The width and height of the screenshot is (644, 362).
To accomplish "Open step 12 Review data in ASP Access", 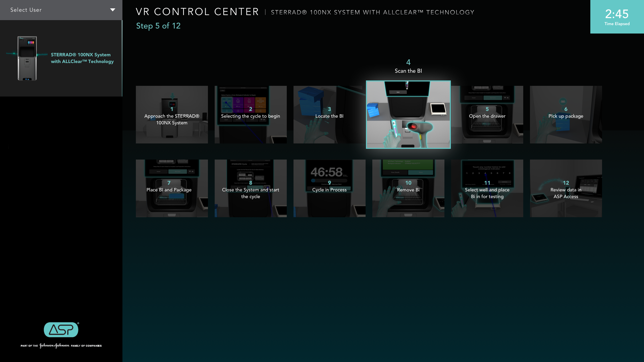I will 566,188.
